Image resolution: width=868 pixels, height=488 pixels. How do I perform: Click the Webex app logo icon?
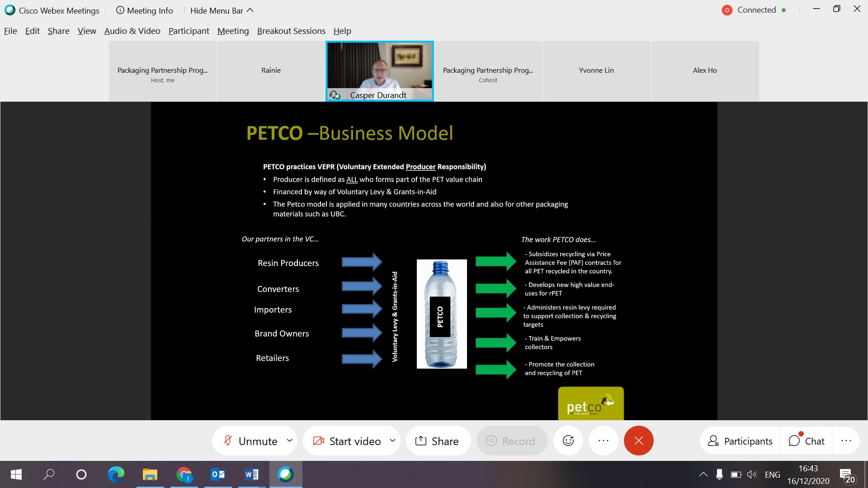click(x=9, y=10)
